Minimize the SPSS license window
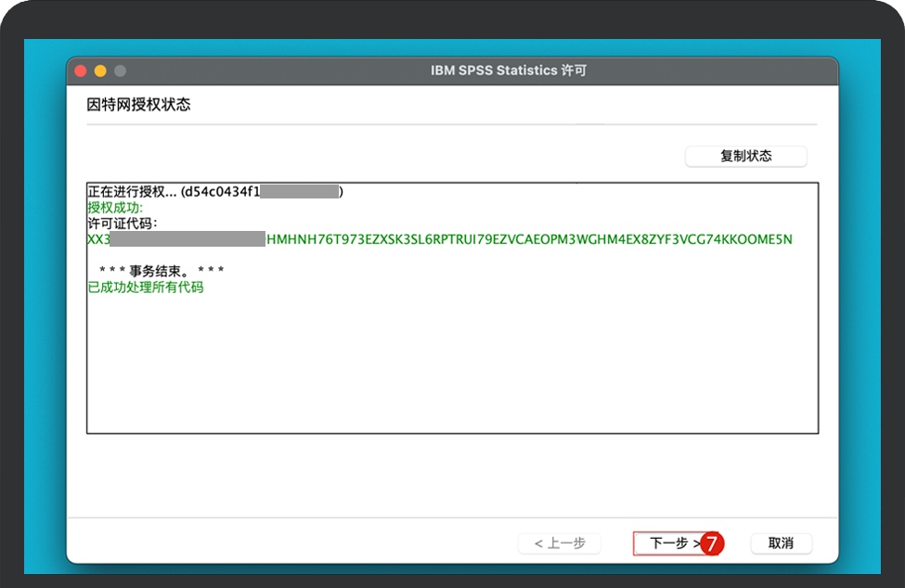The height and width of the screenshot is (588, 905). click(100, 70)
